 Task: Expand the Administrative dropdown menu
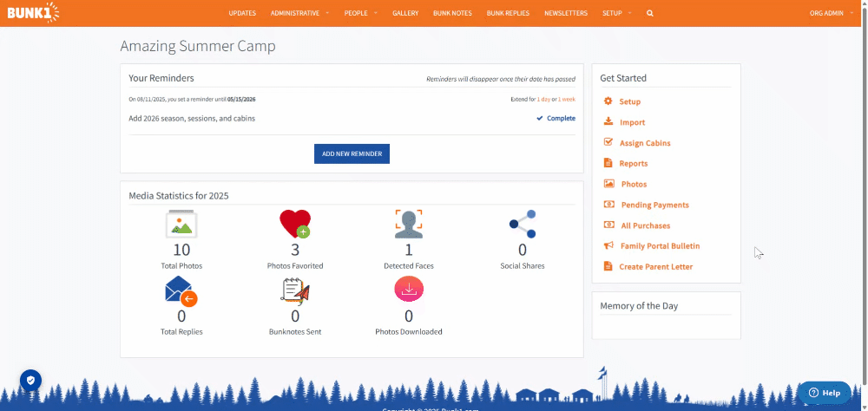pyautogui.click(x=299, y=13)
